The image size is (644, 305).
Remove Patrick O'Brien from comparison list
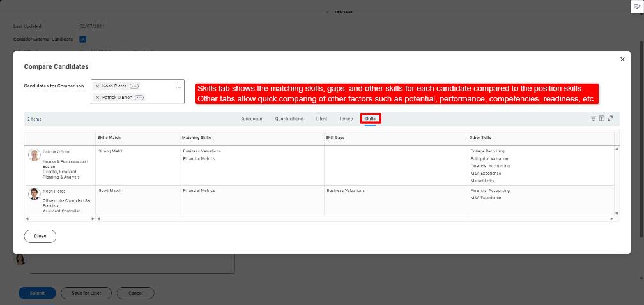click(x=98, y=97)
